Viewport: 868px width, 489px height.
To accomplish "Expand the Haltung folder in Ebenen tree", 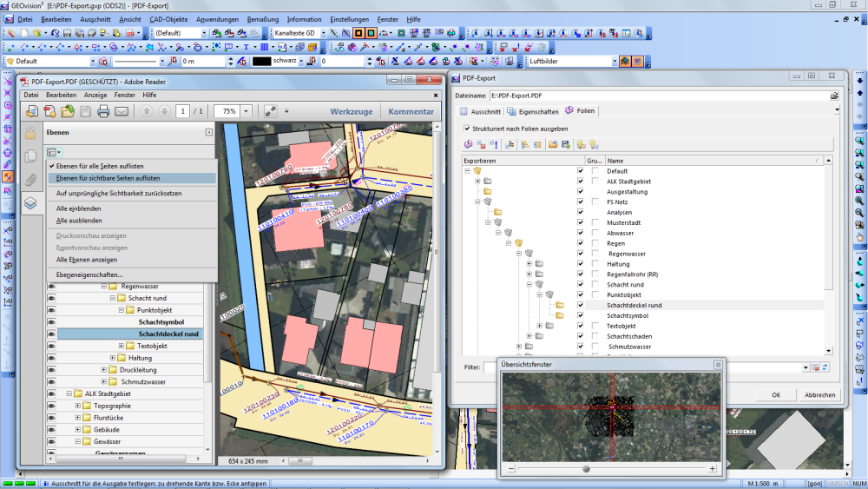I will coord(112,358).
